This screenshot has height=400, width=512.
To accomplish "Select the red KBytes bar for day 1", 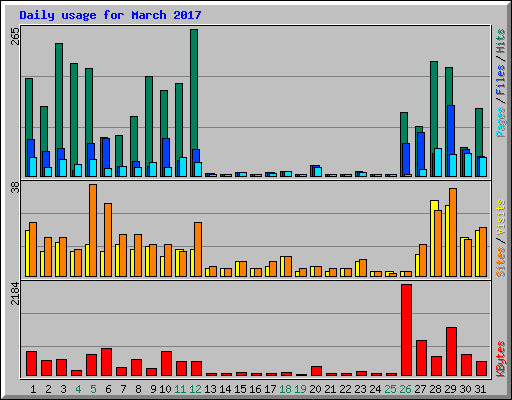I will pyautogui.click(x=32, y=363).
